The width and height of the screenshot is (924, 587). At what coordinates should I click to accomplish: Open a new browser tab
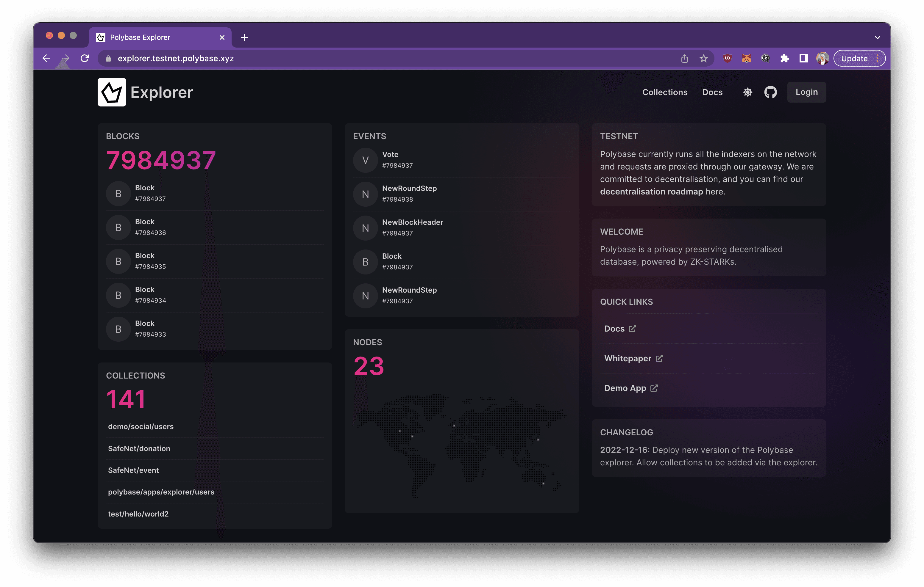[x=244, y=37]
